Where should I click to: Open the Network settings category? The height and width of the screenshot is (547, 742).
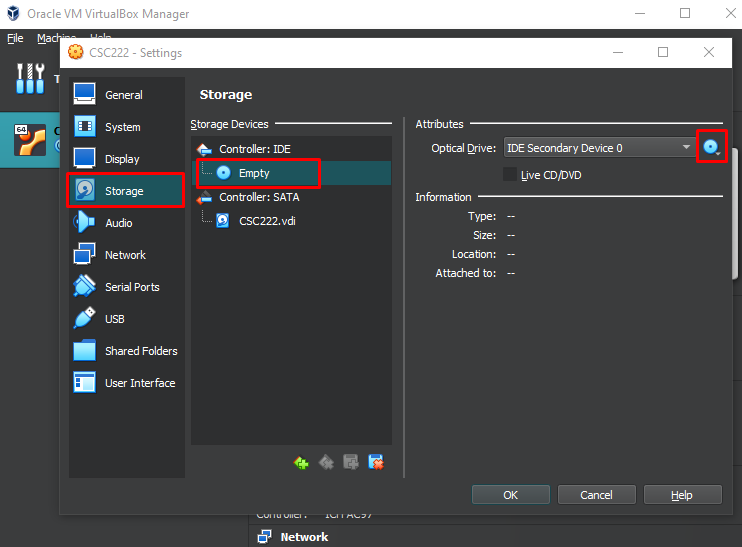125,255
